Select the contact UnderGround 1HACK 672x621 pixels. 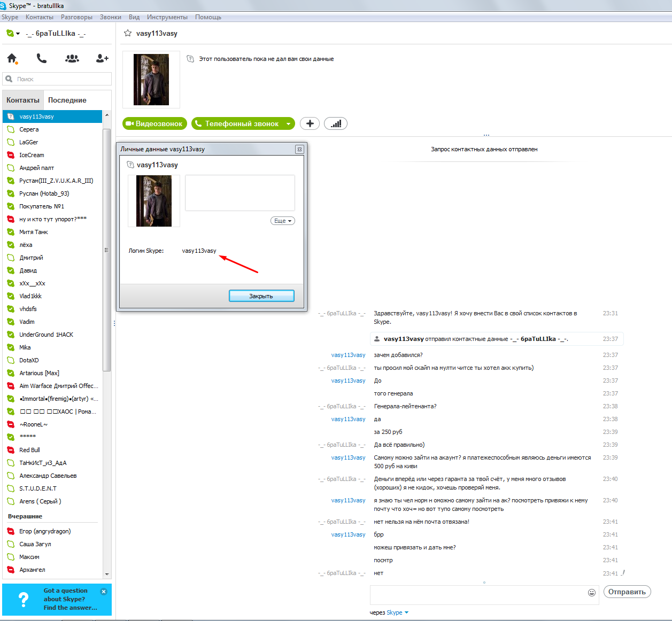(x=52, y=335)
